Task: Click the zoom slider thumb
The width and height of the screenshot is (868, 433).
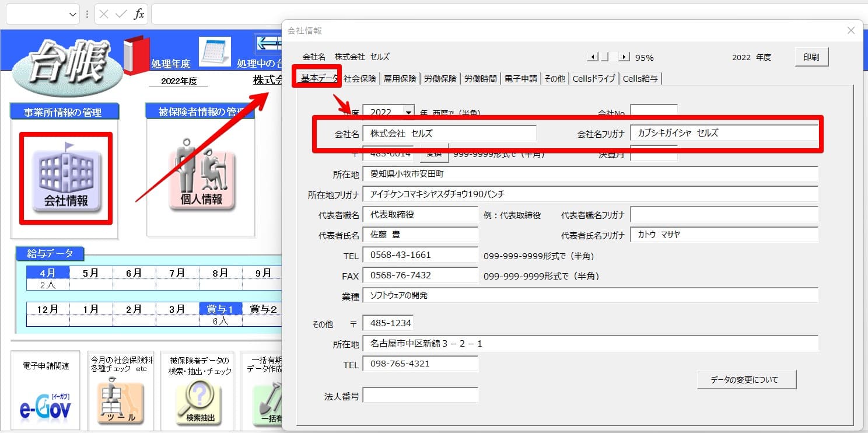Action: tap(604, 57)
